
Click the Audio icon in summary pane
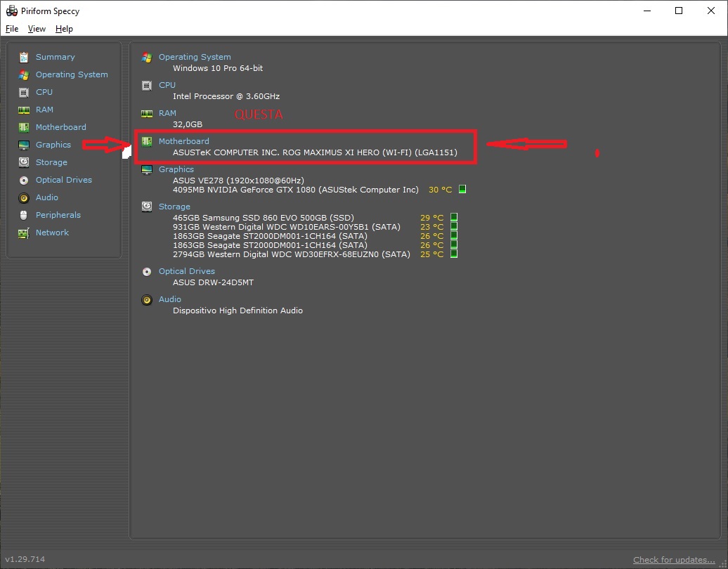[x=147, y=300]
